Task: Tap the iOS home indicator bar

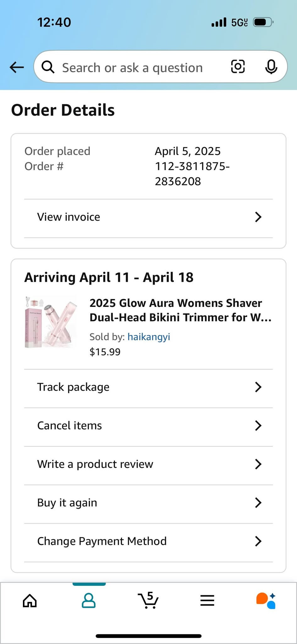Action: coord(148,636)
